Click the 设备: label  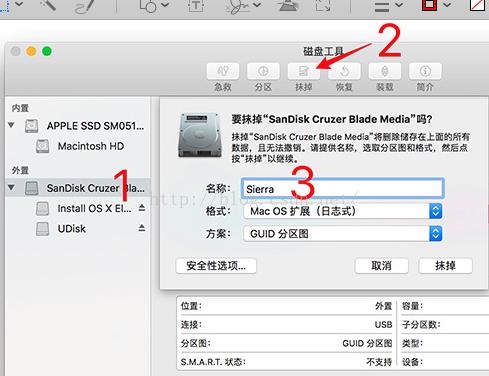point(412,362)
